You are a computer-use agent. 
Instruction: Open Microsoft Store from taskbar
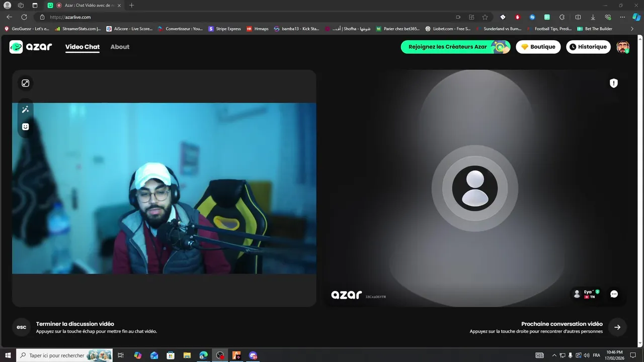click(x=171, y=355)
